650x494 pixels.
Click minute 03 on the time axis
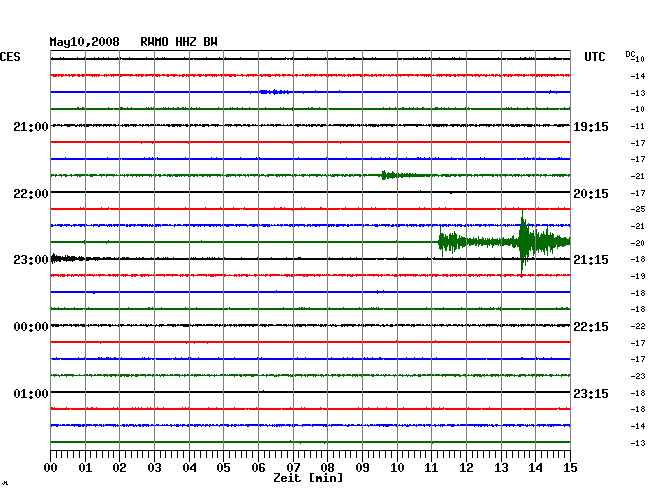[x=154, y=468]
